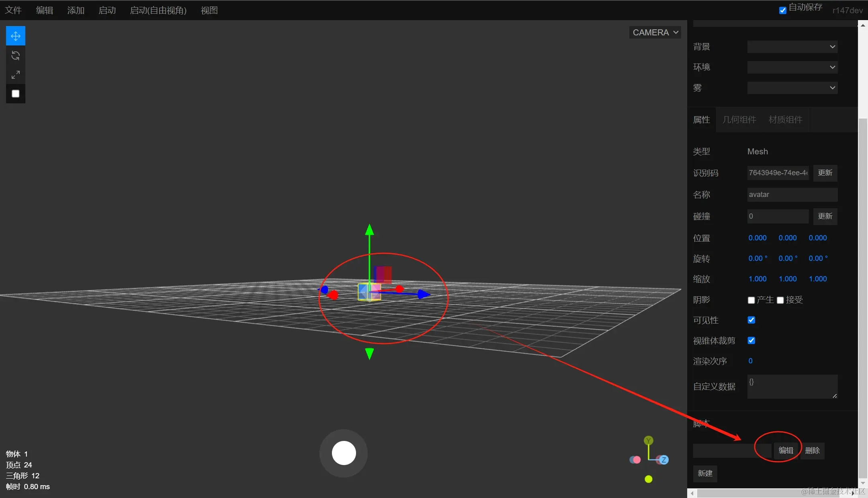Open the 添加 menu
This screenshot has width=868, height=498.
tap(76, 10)
